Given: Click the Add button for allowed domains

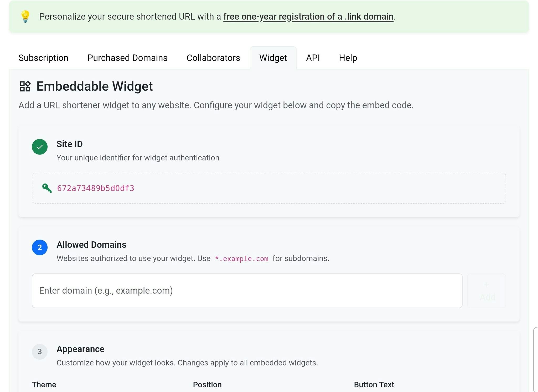Looking at the screenshot, I should point(487,291).
